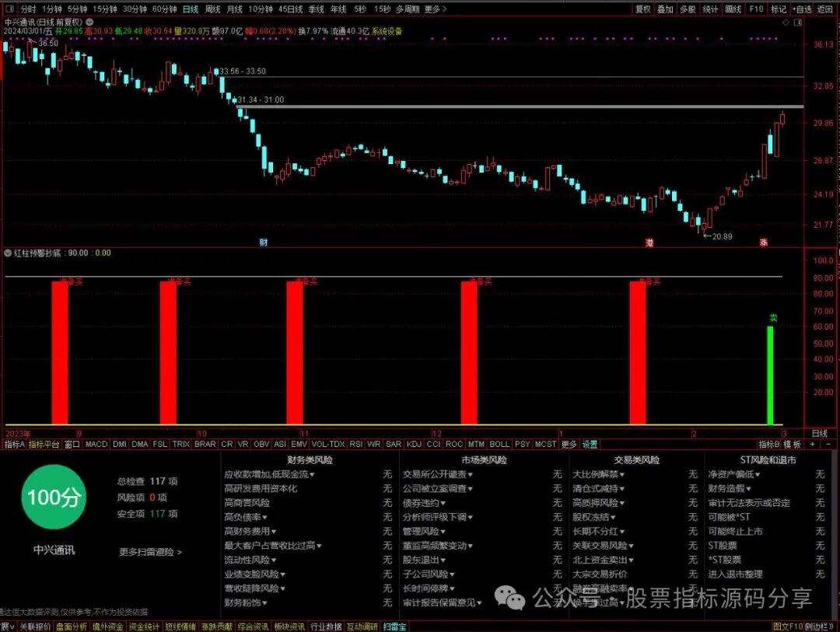Select the 月线 monthly chart
The width and height of the screenshot is (840, 632).
click(234, 9)
